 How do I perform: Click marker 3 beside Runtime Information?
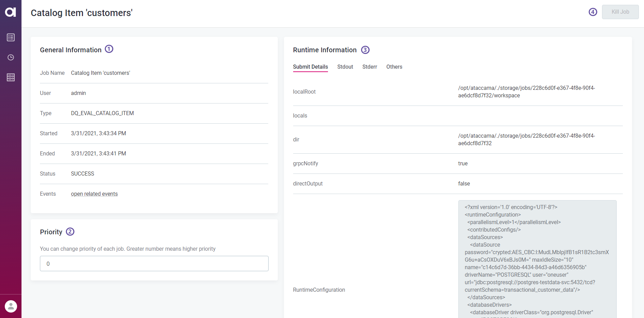(365, 50)
